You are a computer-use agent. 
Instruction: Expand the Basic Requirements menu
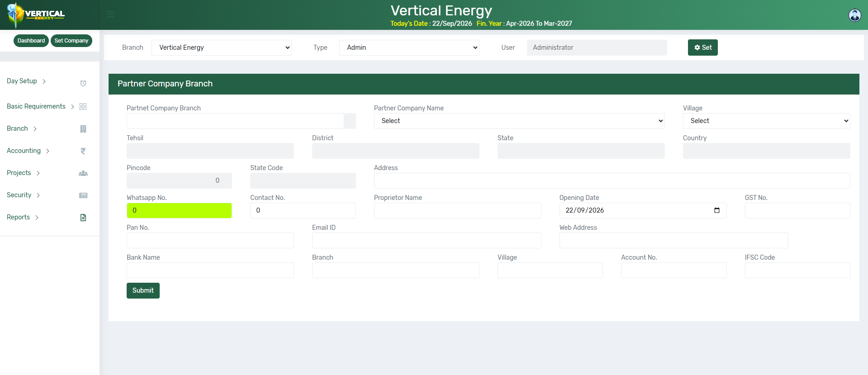pyautogui.click(x=40, y=106)
